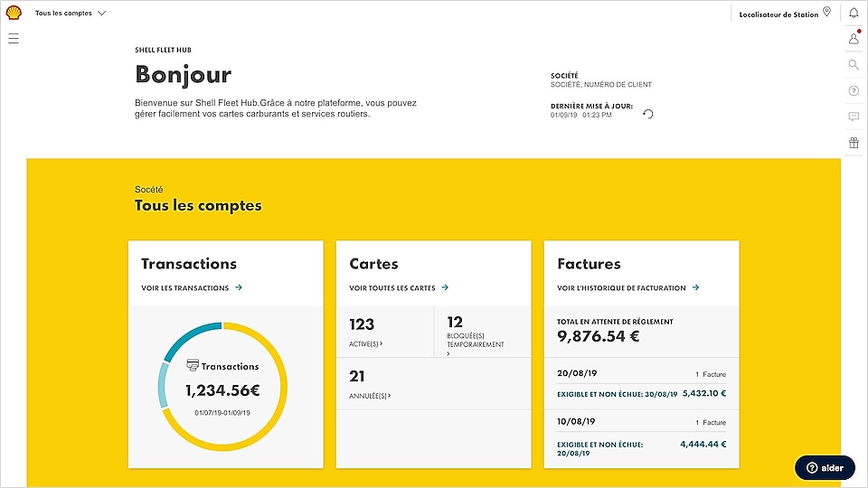Refresh the last update data

pos(648,114)
